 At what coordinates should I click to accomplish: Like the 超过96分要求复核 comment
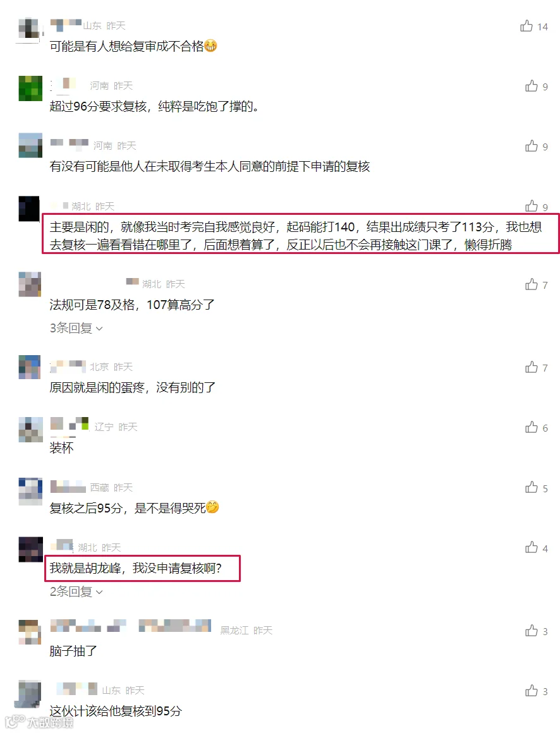coord(531,86)
